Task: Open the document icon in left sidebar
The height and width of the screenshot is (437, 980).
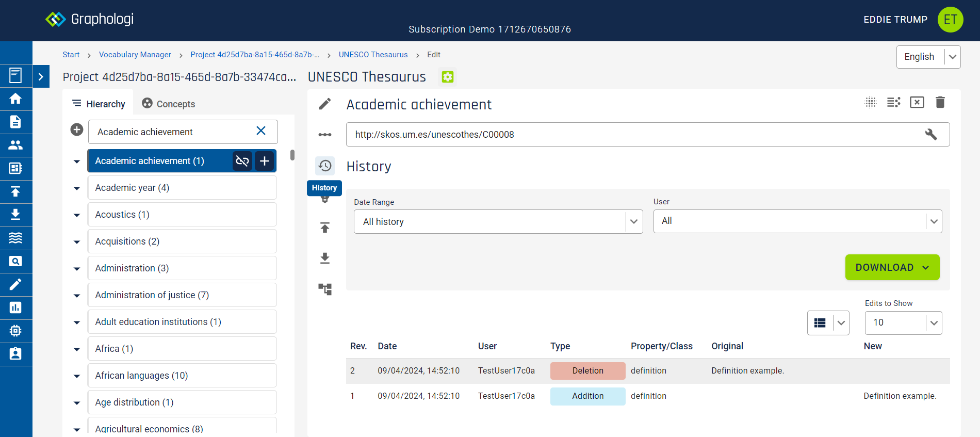Action: tap(15, 122)
